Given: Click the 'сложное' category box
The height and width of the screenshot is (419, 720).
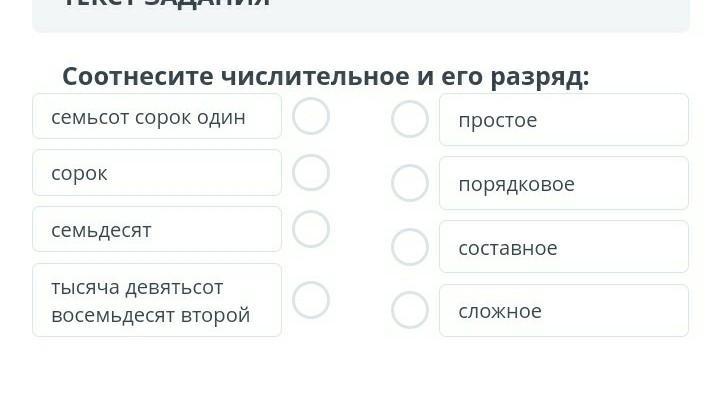Looking at the screenshot, I should (x=563, y=311).
